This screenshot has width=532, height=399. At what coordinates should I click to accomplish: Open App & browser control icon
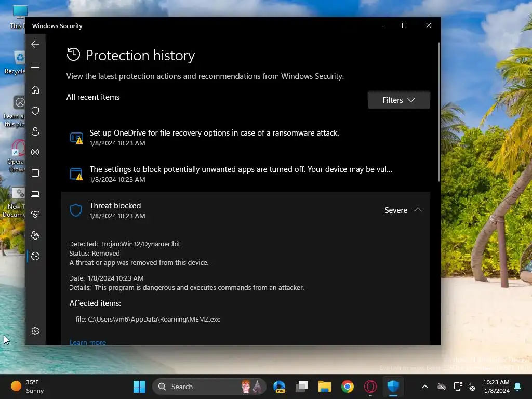click(35, 173)
